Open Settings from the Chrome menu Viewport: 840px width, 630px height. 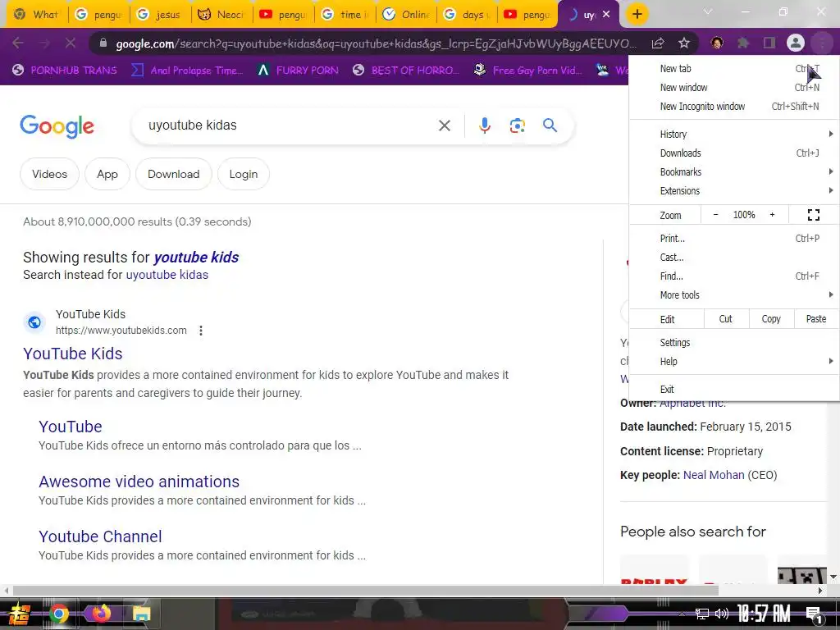(x=734, y=343)
